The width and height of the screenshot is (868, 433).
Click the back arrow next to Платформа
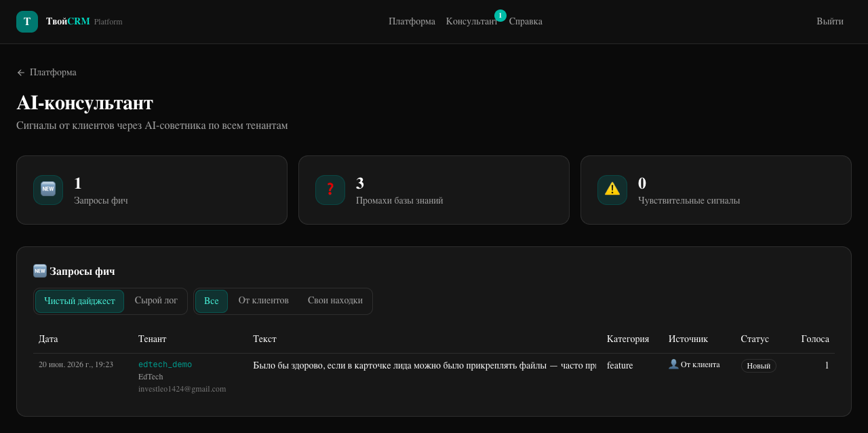(x=21, y=73)
